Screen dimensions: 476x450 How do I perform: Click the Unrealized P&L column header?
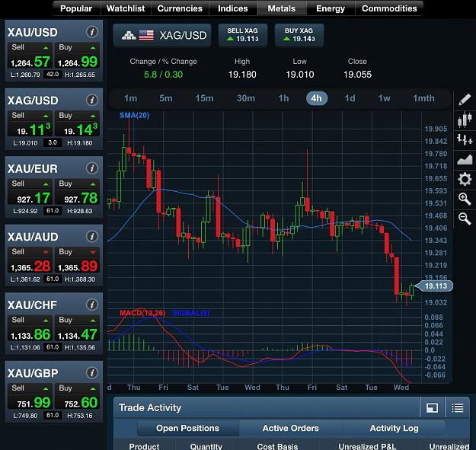coord(367,446)
